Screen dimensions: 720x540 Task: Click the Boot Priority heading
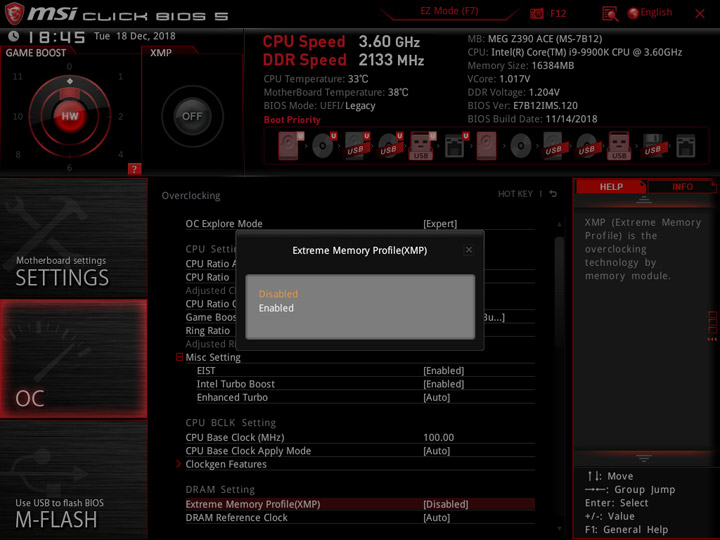click(x=292, y=120)
